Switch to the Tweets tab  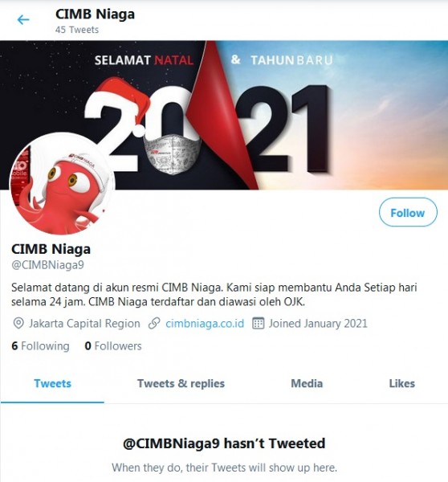click(52, 384)
